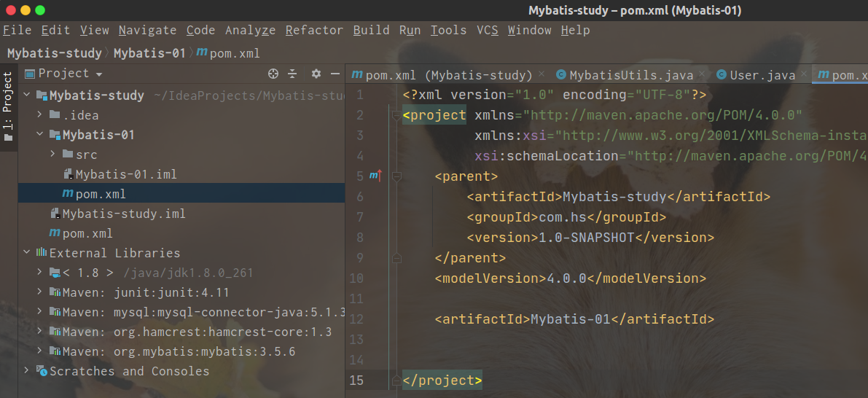Close the User.java tab
868x398 pixels.
click(804, 74)
